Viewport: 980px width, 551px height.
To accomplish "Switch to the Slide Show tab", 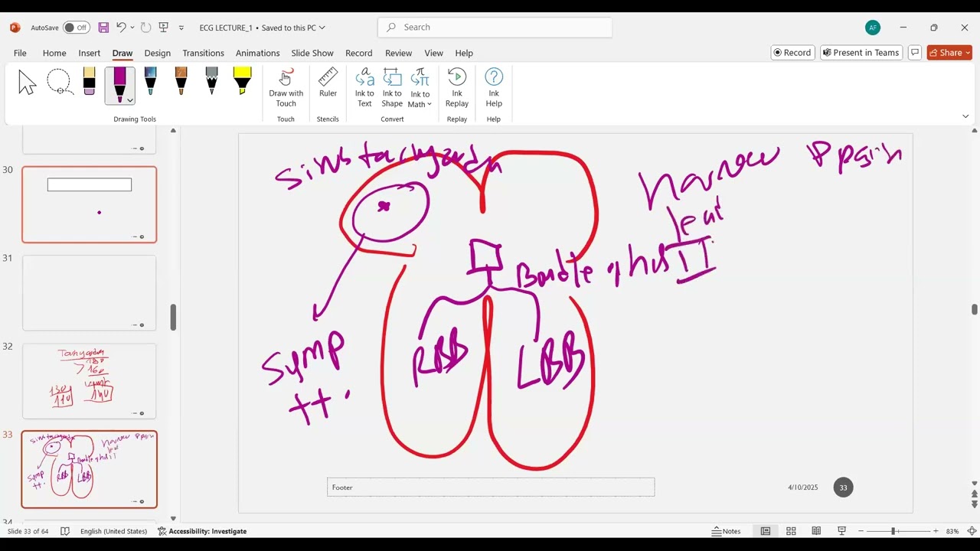I will [x=312, y=53].
